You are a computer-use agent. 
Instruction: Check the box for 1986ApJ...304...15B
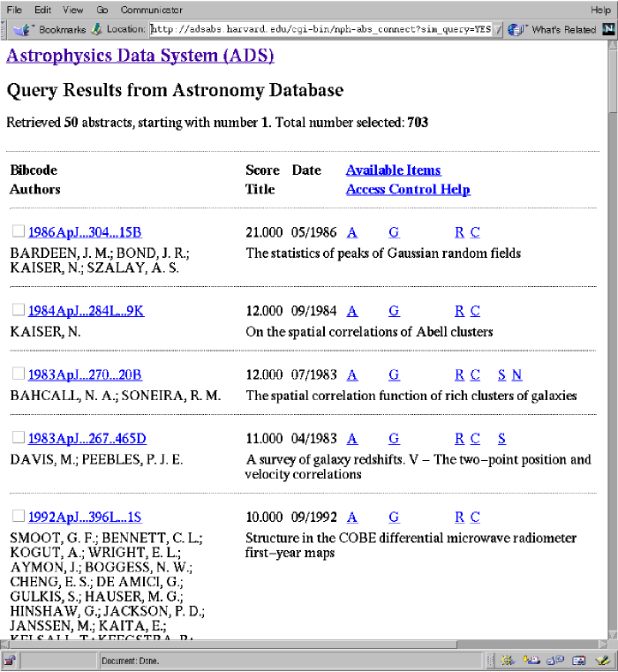point(18,231)
